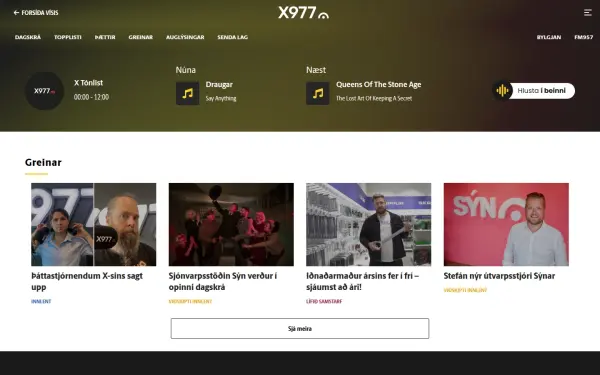This screenshot has width=600, height=375.
Task: Click the Núna label
Action: [186, 70]
